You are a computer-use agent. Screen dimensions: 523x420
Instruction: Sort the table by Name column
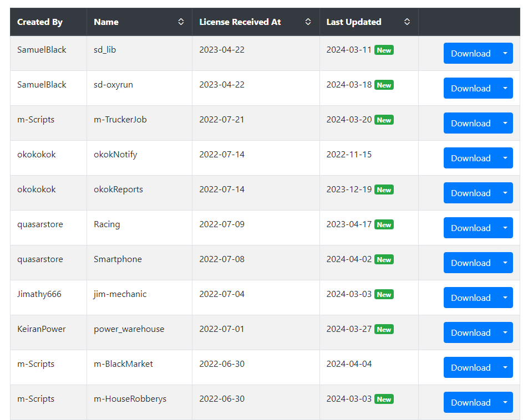pos(181,22)
